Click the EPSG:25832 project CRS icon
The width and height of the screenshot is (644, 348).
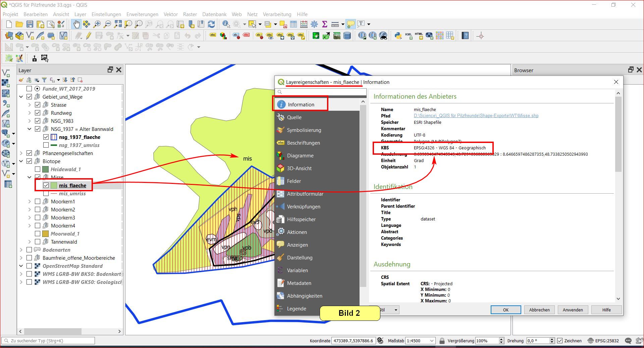pyautogui.click(x=591, y=341)
